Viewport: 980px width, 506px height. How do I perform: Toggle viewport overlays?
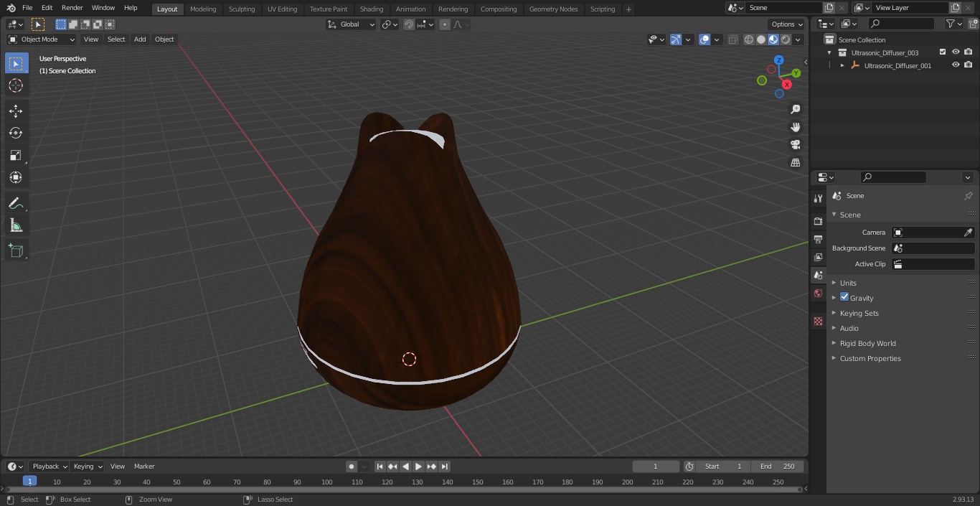coord(705,39)
